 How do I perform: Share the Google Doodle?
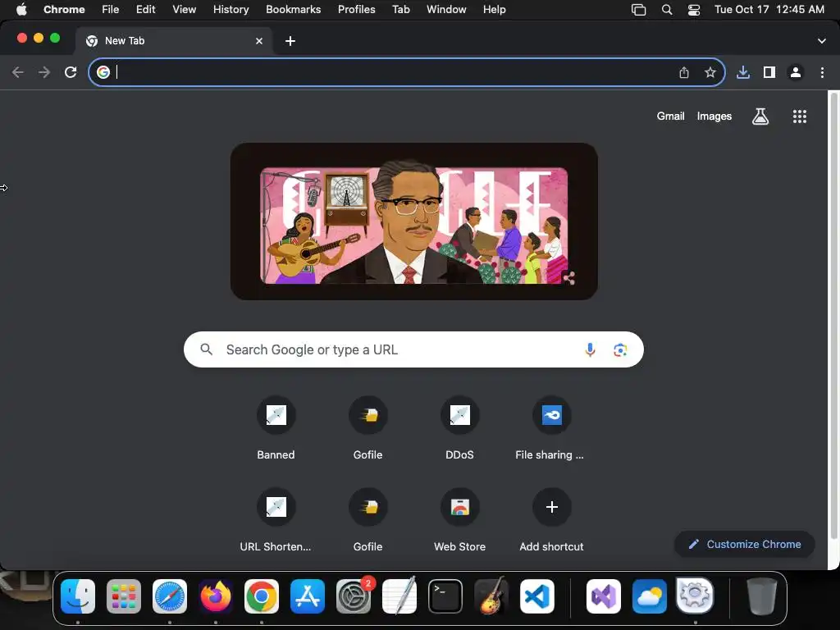[x=569, y=277]
